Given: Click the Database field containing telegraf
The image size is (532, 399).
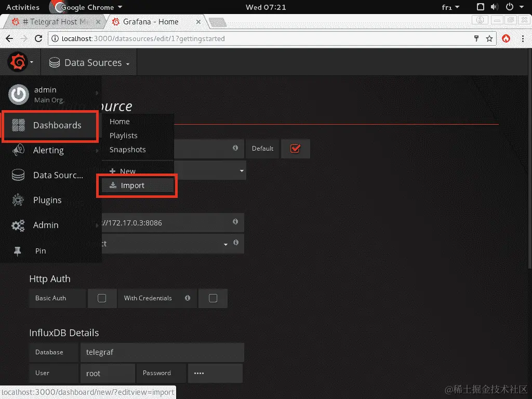Looking at the screenshot, I should point(162,352).
